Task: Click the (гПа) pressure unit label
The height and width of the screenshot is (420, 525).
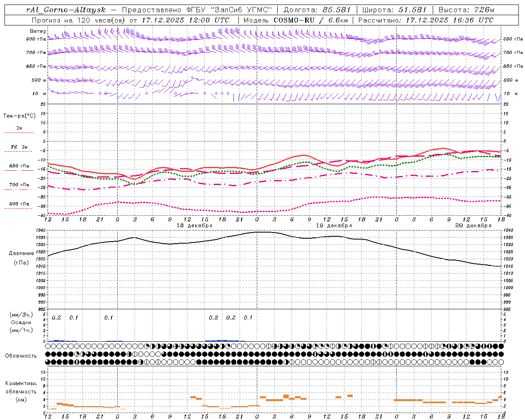Action: coord(21,263)
